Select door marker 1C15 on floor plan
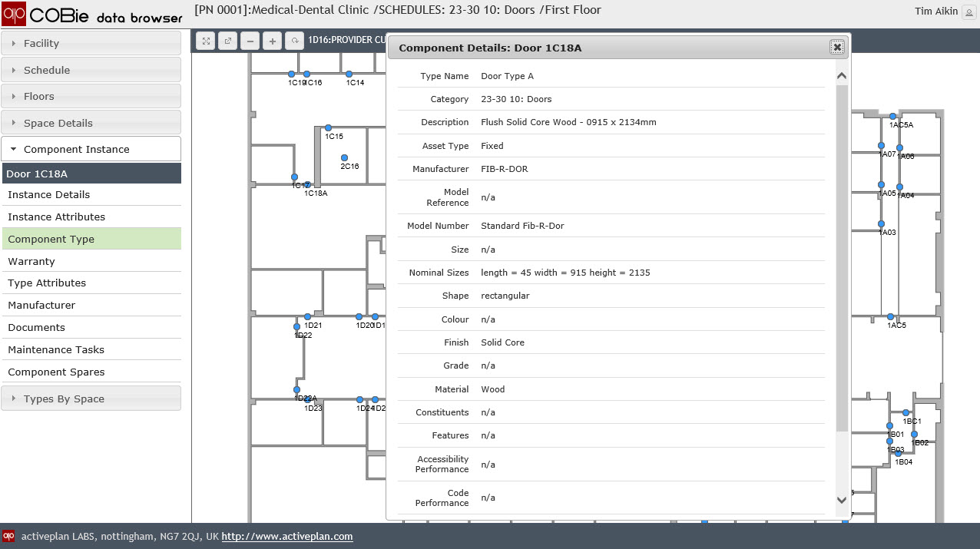980x549 pixels. pos(328,128)
